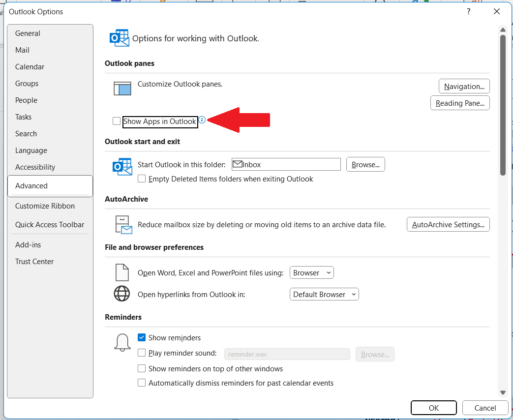Viewport: 513px width, 420px height.
Task: Select the General category
Action: click(x=50, y=33)
